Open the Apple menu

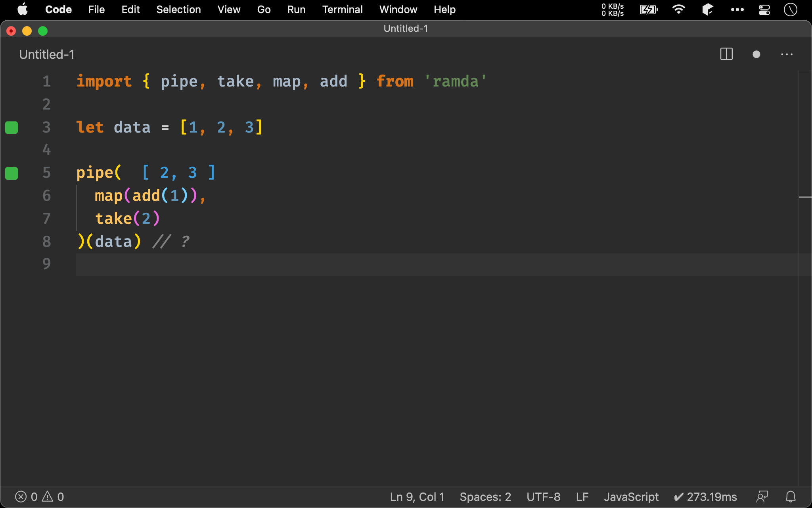pyautogui.click(x=23, y=10)
